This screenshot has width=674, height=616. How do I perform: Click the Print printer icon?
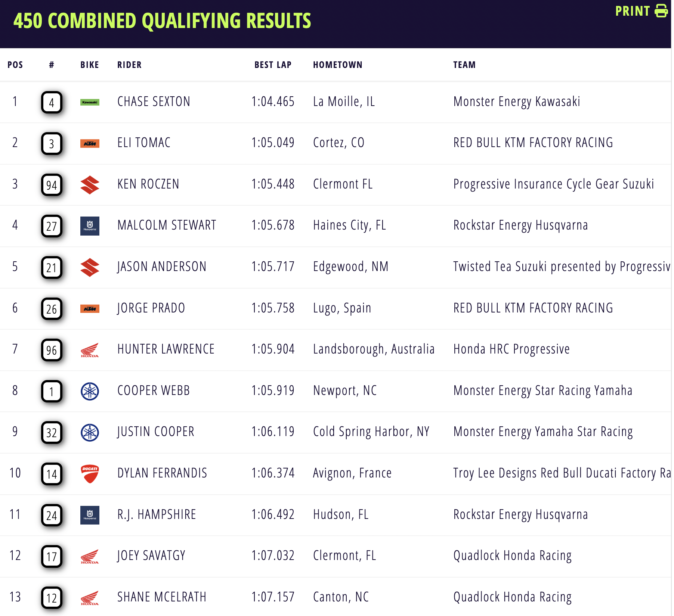coord(661,11)
